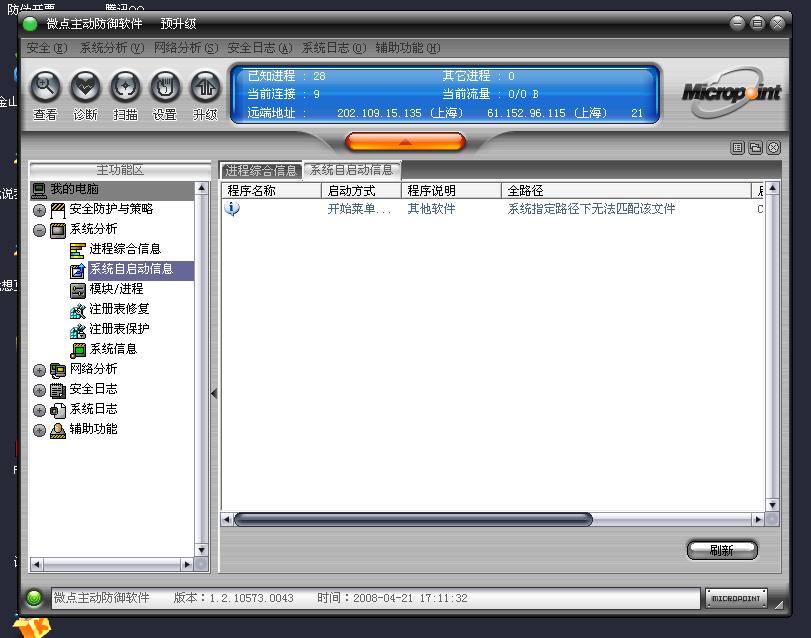Click the info icon in the startup list row

[232, 208]
